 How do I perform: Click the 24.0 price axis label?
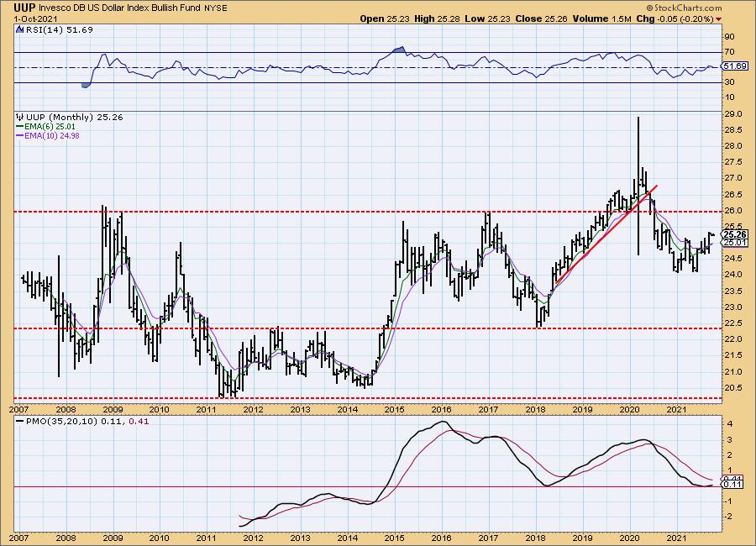coord(733,275)
